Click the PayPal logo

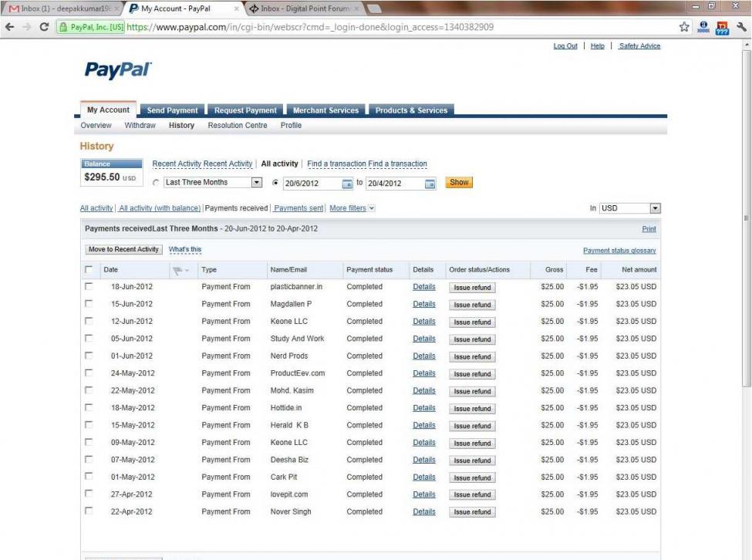point(118,69)
